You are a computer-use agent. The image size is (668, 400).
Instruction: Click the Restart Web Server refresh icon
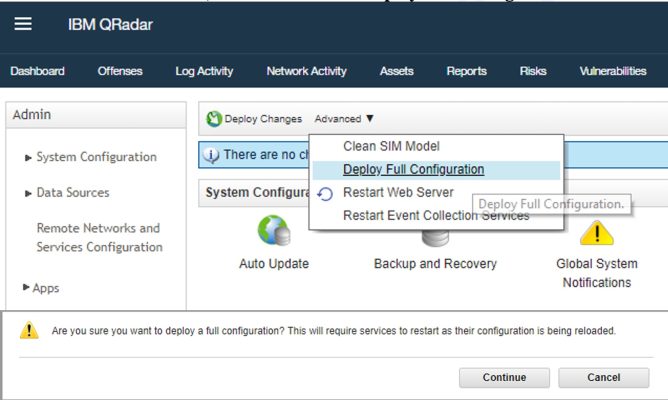[325, 193]
